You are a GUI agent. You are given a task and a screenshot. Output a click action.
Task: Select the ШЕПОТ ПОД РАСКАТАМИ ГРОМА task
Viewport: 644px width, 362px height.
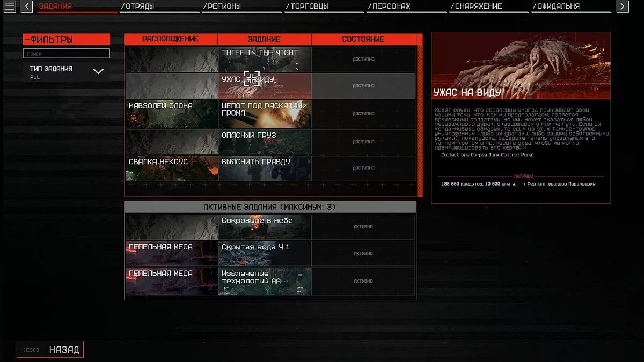(265, 114)
